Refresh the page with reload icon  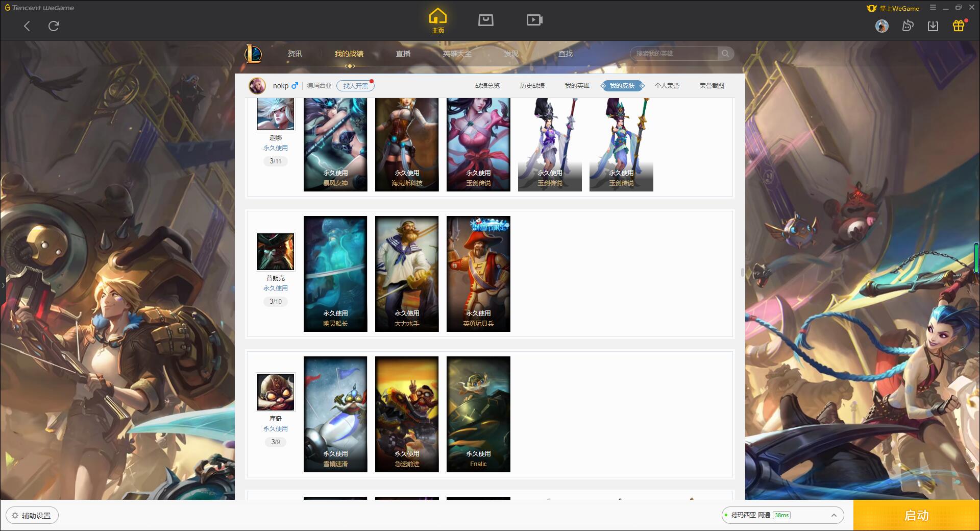pyautogui.click(x=54, y=26)
